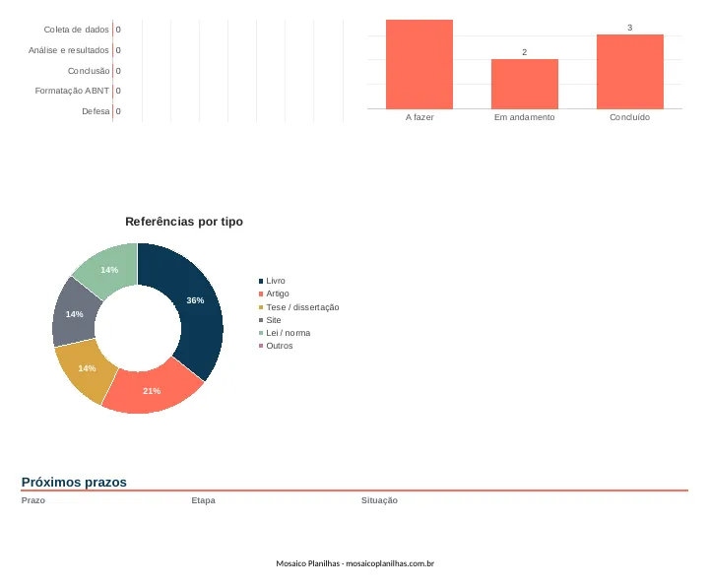
Task: Open the mosaicoplanilhas.com.br footer link
Action: click(390, 563)
